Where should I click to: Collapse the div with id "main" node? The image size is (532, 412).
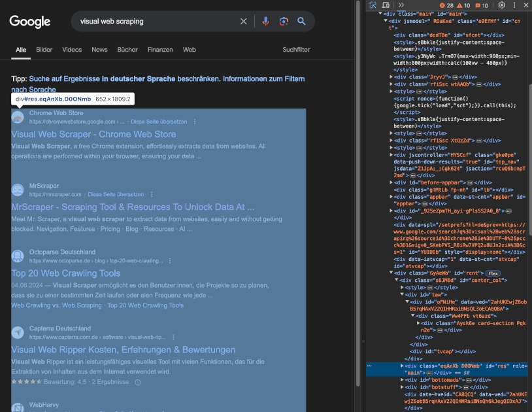click(x=381, y=13)
